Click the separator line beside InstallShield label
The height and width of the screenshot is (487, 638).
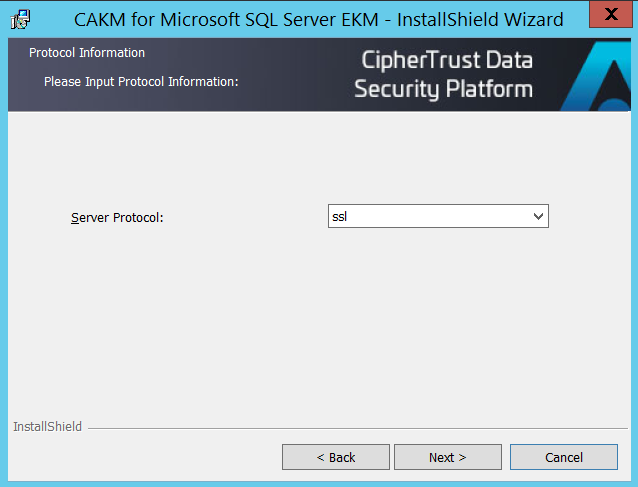pos(350,428)
